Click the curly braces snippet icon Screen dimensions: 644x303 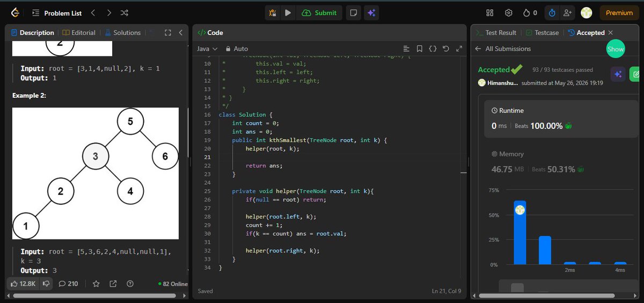(433, 49)
